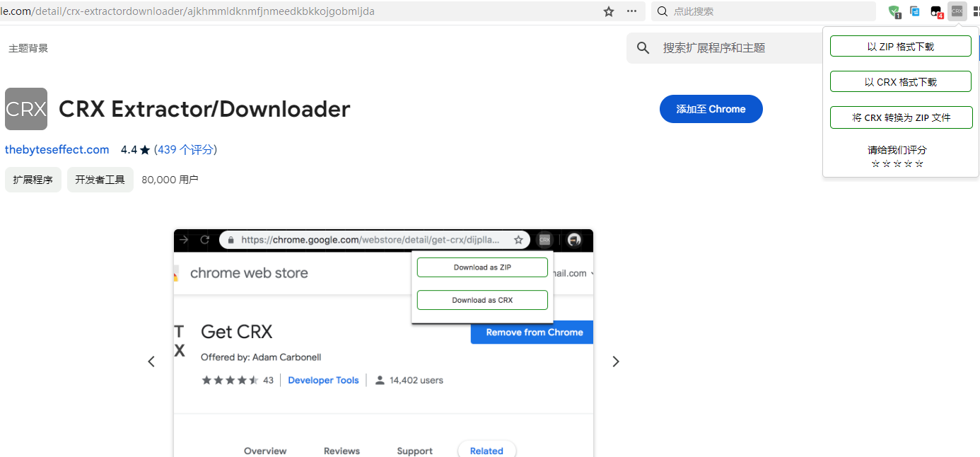The image size is (980, 457).
Task: Download extension in ZIP format from popup
Action: click(901, 47)
